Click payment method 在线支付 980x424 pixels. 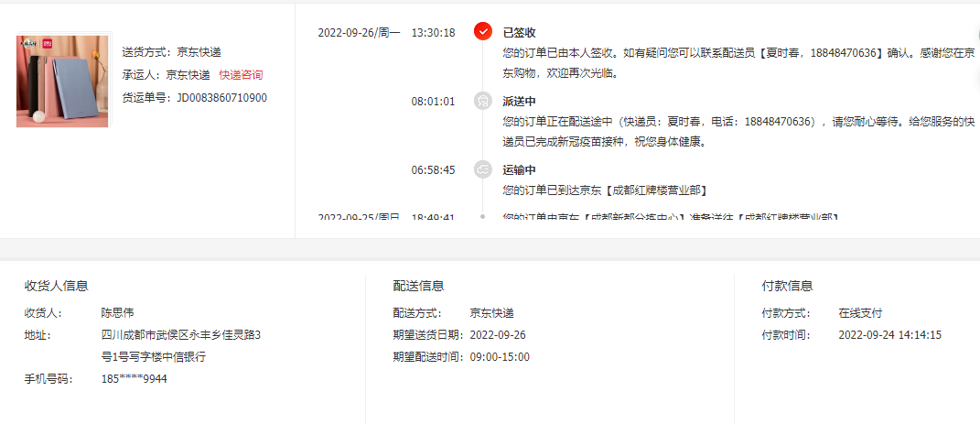tap(860, 313)
